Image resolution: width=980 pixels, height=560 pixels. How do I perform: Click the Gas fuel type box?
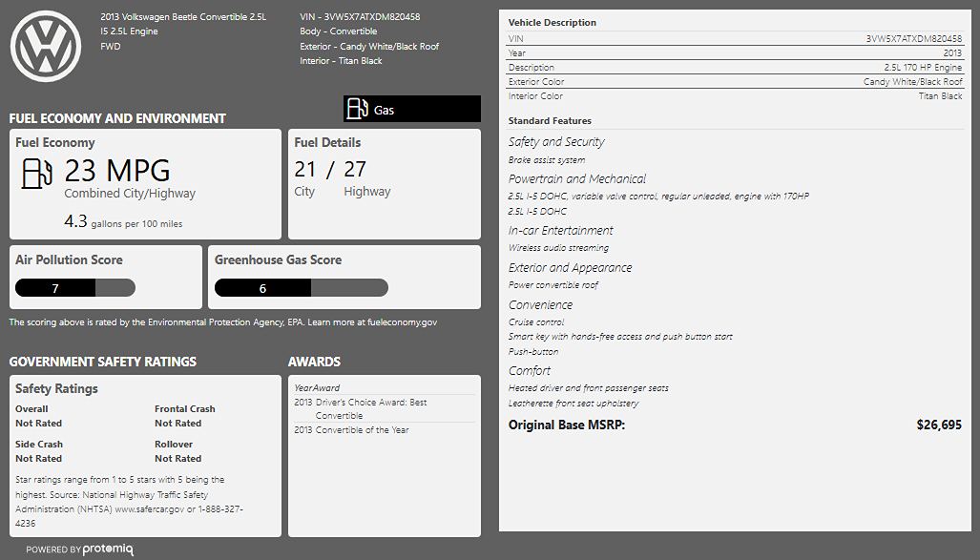(412, 109)
